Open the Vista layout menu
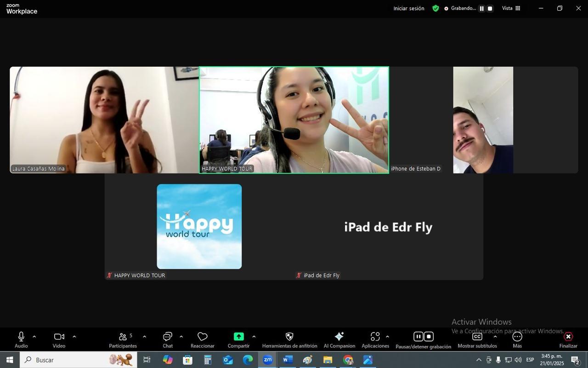This screenshot has height=368, width=588. [x=511, y=8]
